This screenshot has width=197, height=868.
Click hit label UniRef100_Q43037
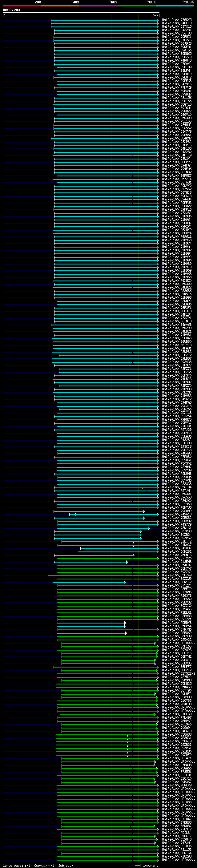177,548
